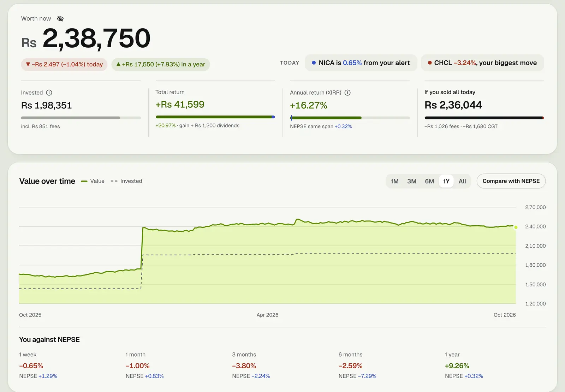Click the fees and CGT deduction note

click(461, 126)
